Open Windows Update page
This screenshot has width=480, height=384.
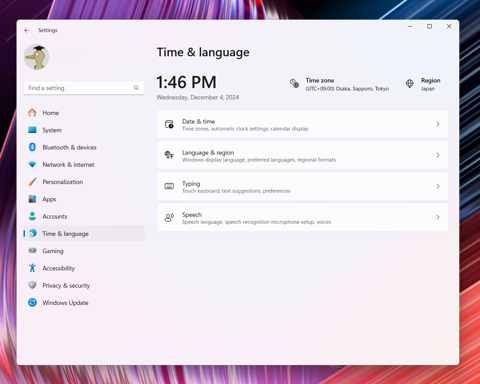pyautogui.click(x=84, y=303)
